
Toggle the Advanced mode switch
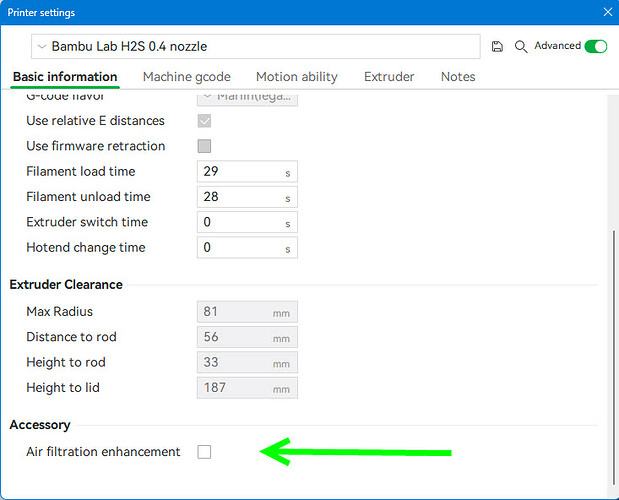596,46
